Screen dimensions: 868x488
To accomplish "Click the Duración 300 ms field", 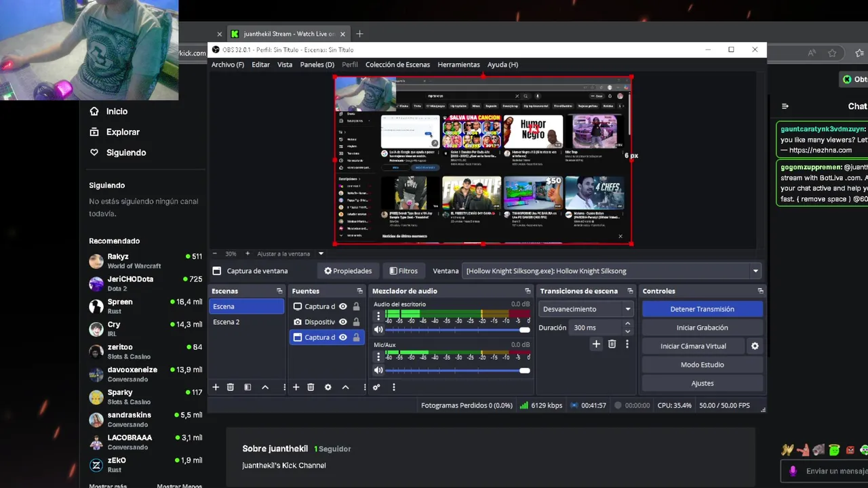I will (595, 327).
